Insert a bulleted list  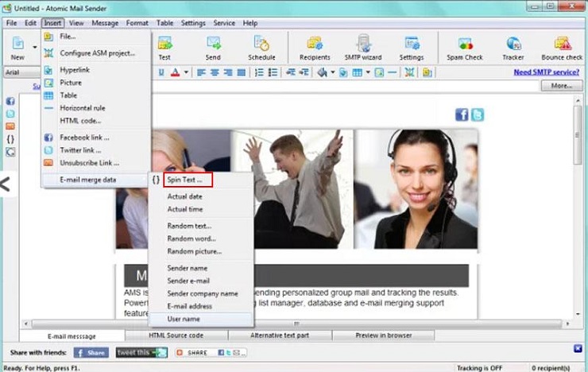[x=273, y=72]
